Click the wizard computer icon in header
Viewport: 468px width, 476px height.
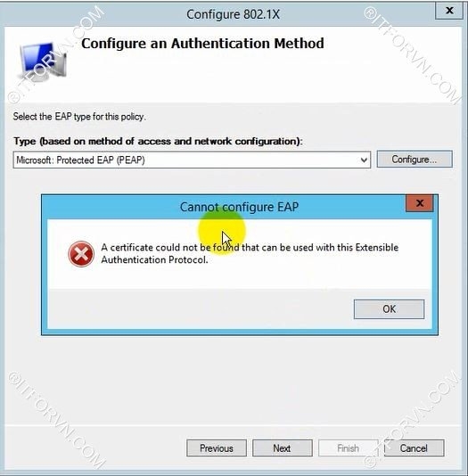(x=43, y=62)
